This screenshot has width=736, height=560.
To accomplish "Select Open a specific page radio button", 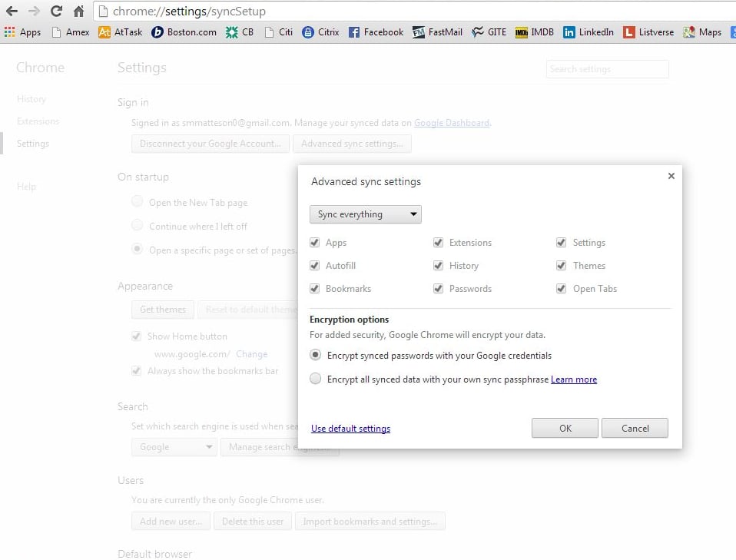I will pyautogui.click(x=137, y=248).
